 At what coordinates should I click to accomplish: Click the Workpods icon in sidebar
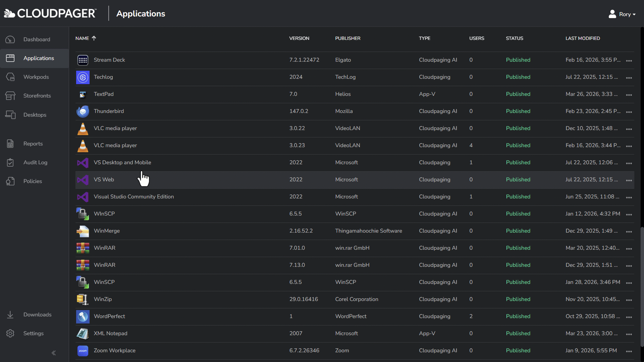(x=10, y=77)
